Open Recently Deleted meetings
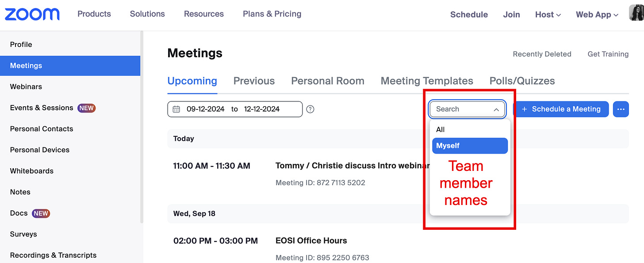Image resolution: width=644 pixels, height=263 pixels. [x=542, y=54]
